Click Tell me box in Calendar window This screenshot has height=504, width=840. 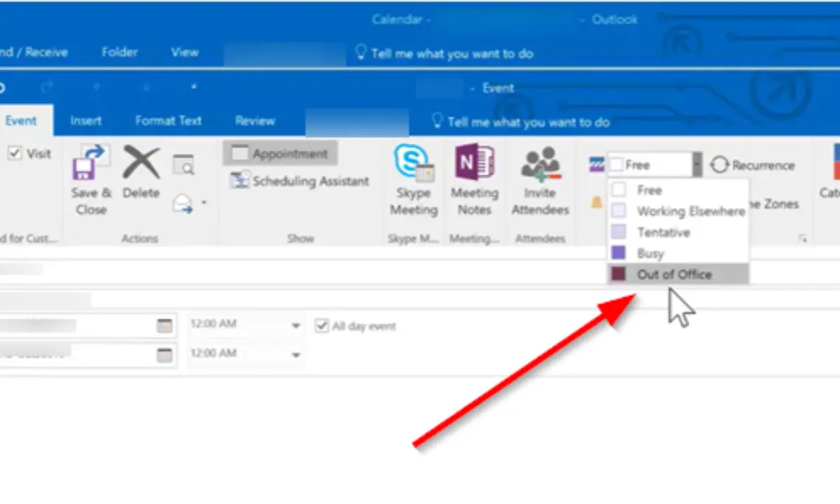444,53
